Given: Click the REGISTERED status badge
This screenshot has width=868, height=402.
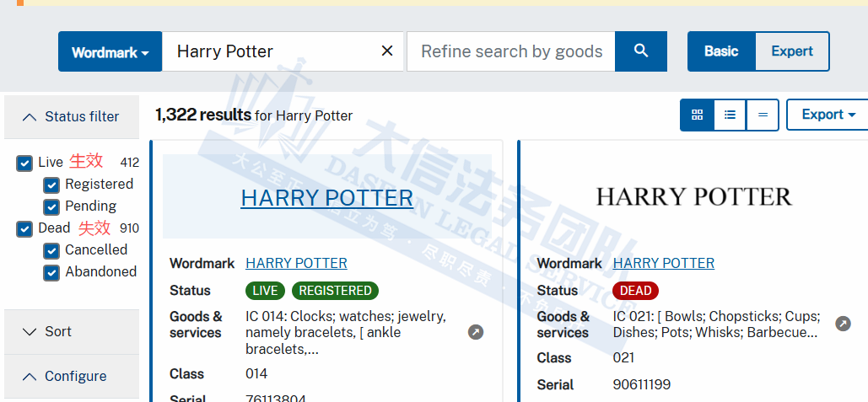Looking at the screenshot, I should coord(335,291).
